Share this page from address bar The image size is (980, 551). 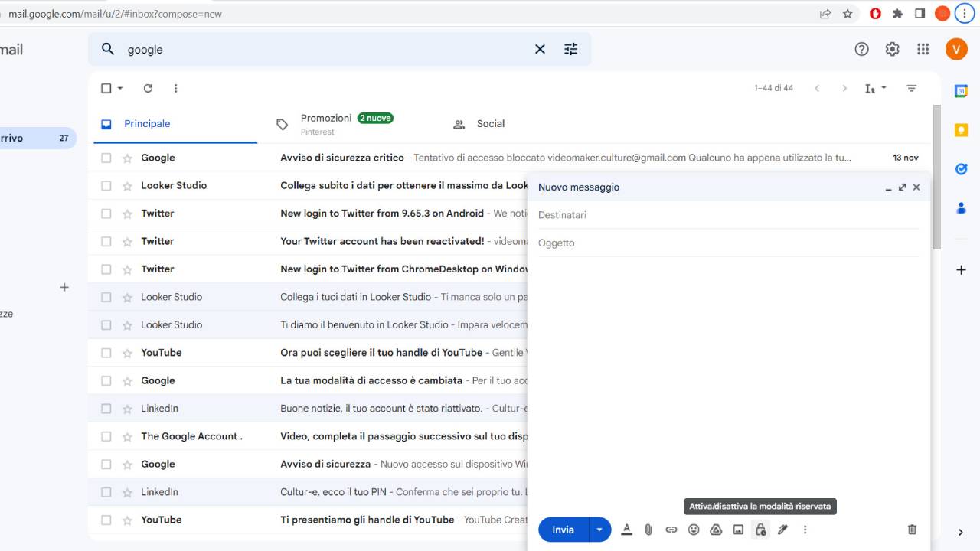(825, 14)
